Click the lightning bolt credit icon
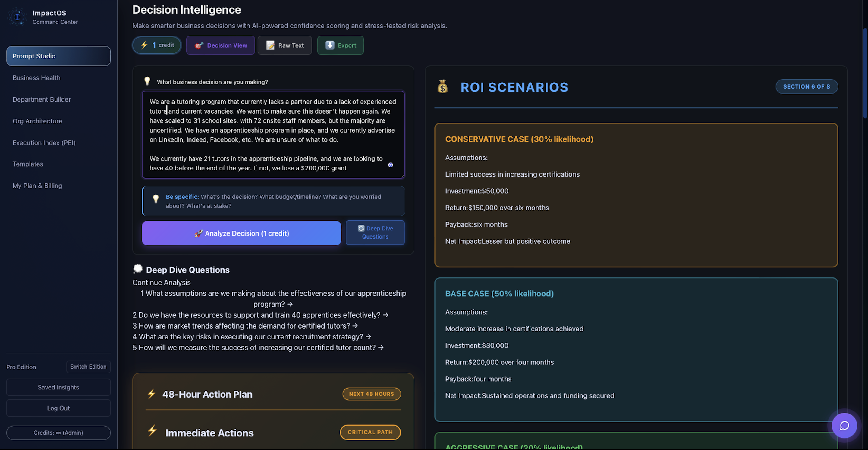Screen dimensions: 868x450 click(x=144, y=45)
